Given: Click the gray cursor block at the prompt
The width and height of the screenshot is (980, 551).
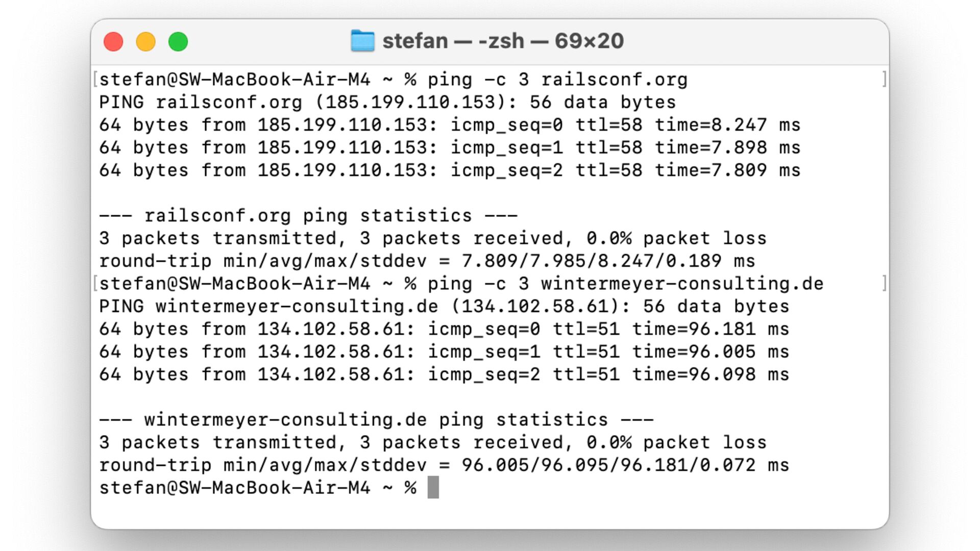Looking at the screenshot, I should click(433, 487).
